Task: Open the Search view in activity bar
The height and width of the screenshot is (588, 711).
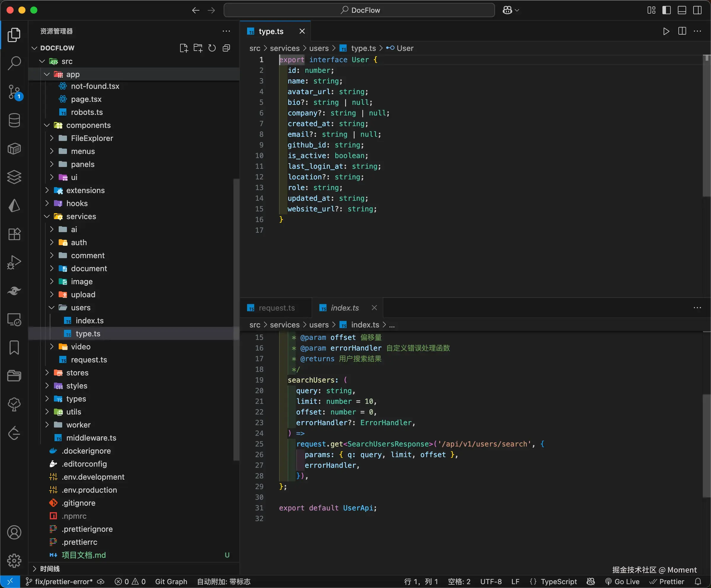Action: (x=14, y=63)
